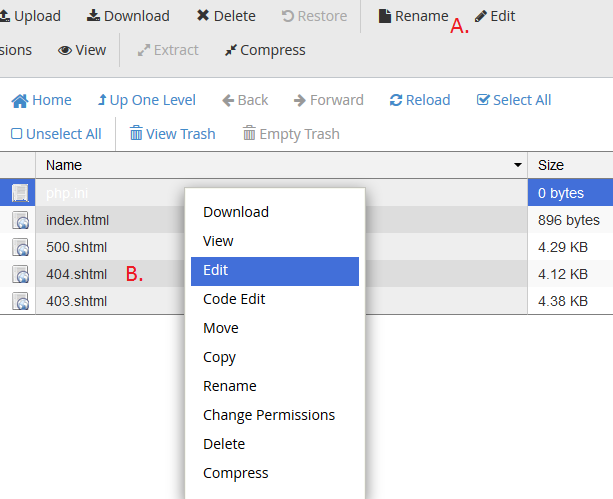Click the Reload refresh icon
Screen dimensions: 613x499
coord(396,100)
